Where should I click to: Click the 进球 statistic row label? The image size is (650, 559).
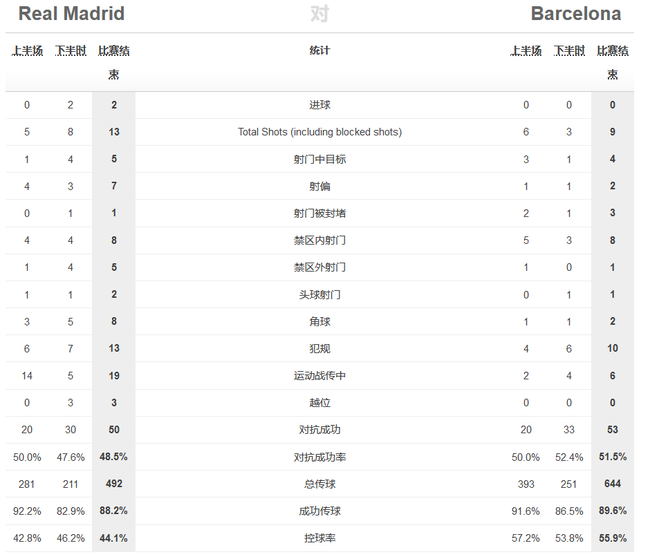coord(320,105)
